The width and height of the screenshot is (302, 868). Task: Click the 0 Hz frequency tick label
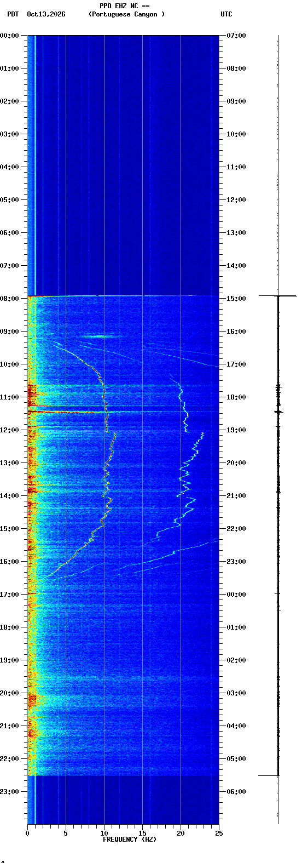pos(27,833)
